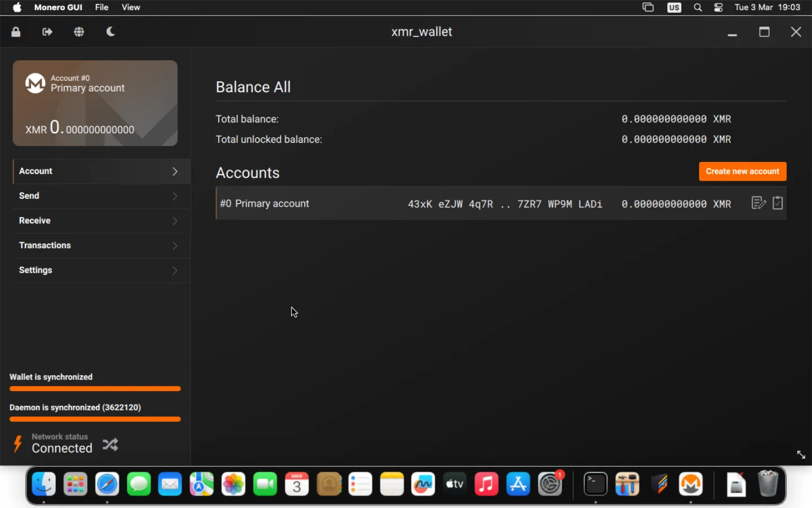The height and width of the screenshot is (508, 812).
Task: Click the address 43xK eZJW 4q7R .. LADi
Action: pos(505,204)
